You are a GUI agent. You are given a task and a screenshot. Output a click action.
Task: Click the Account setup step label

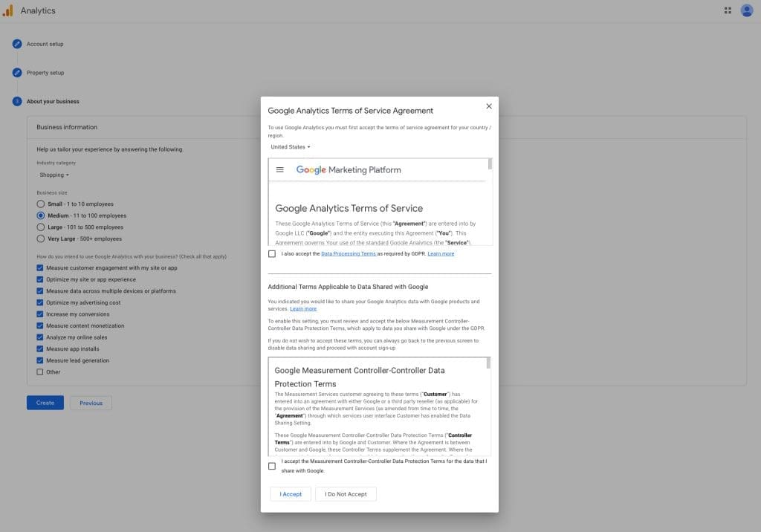pos(45,44)
